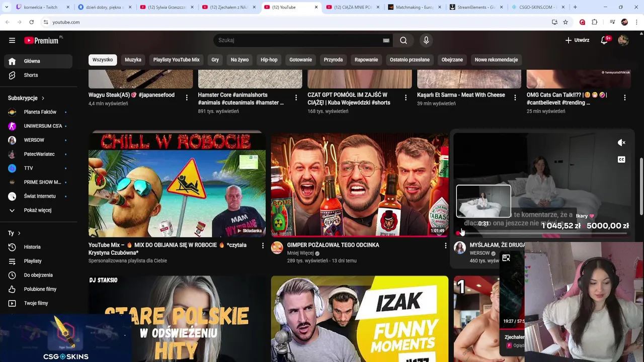
Task: Open IZAK Funny Moments thumbnail
Action: 360,318
